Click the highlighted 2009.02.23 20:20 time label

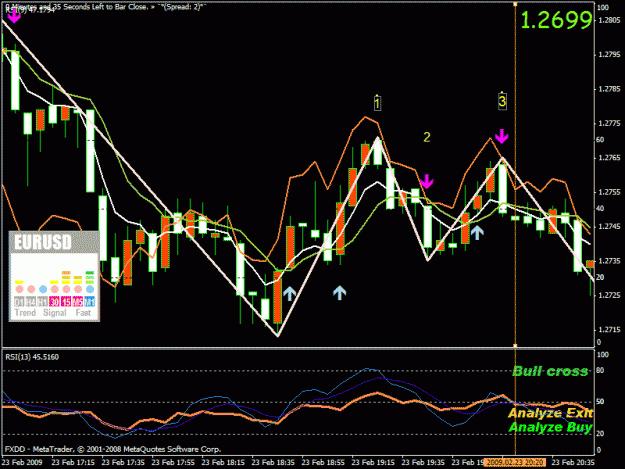tap(515, 463)
